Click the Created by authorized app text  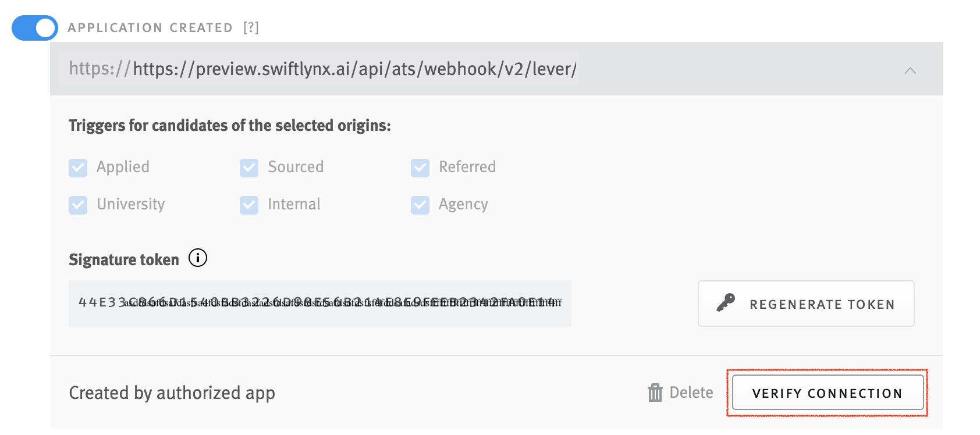(172, 393)
